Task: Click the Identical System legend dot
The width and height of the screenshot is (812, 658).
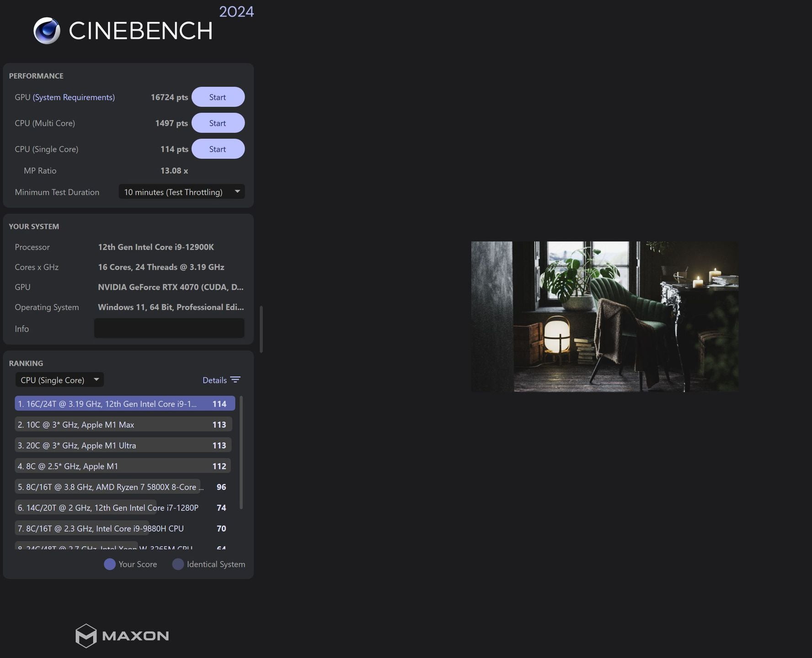Action: point(178,564)
